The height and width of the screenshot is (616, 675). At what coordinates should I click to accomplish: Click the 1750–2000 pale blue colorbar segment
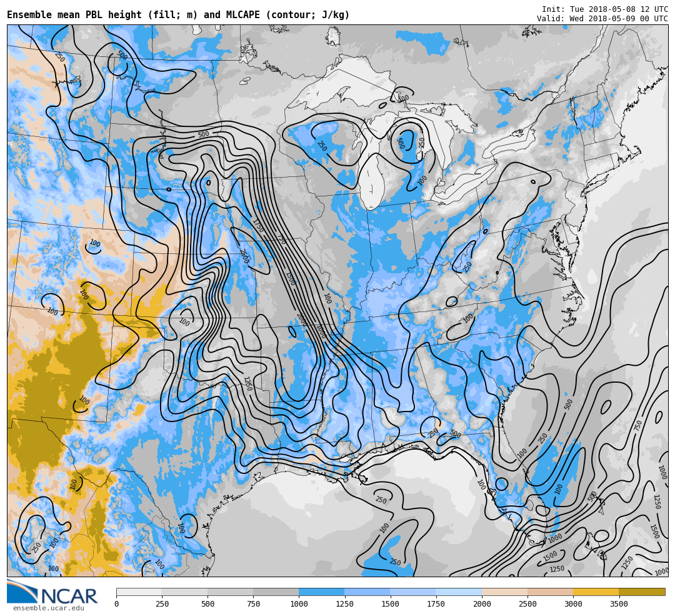459,592
